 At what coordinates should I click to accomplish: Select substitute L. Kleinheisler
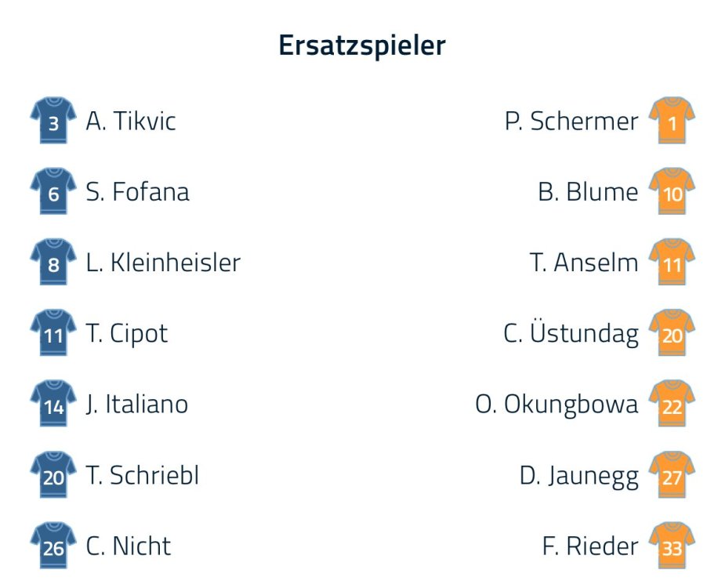163,263
